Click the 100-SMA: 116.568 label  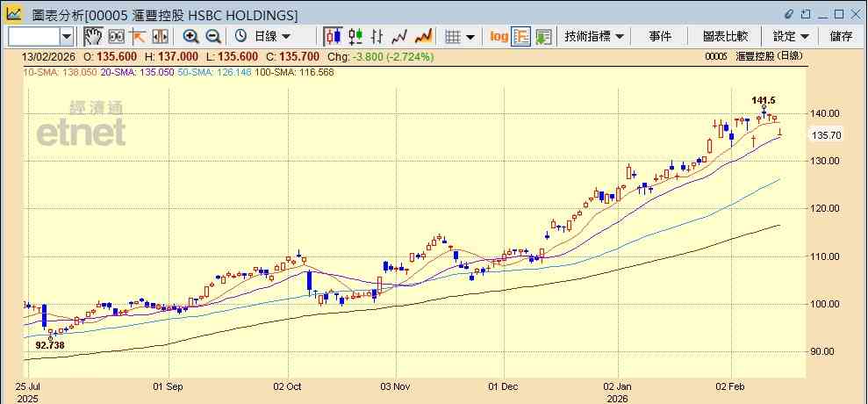[x=294, y=72]
